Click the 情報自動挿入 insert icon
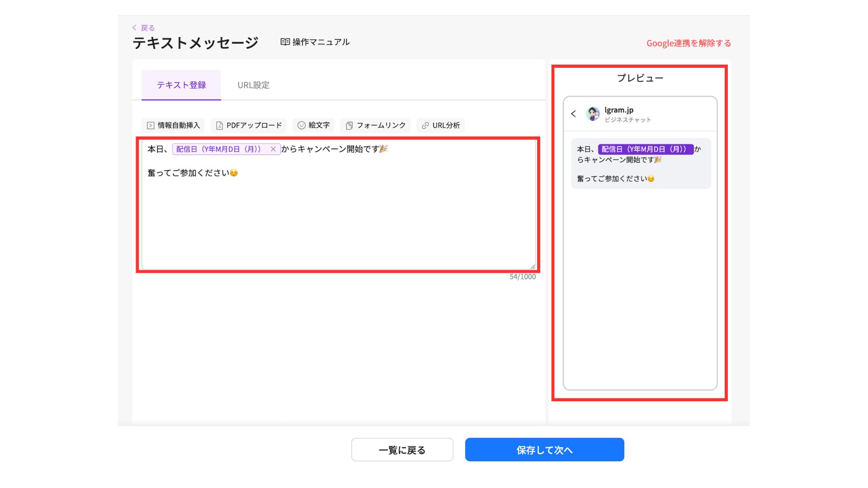868x488 pixels. (x=151, y=126)
